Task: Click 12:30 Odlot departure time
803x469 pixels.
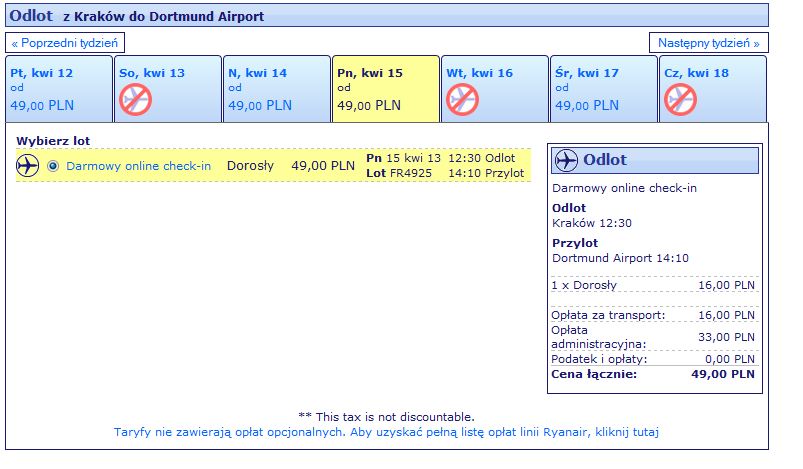Action: [x=482, y=158]
